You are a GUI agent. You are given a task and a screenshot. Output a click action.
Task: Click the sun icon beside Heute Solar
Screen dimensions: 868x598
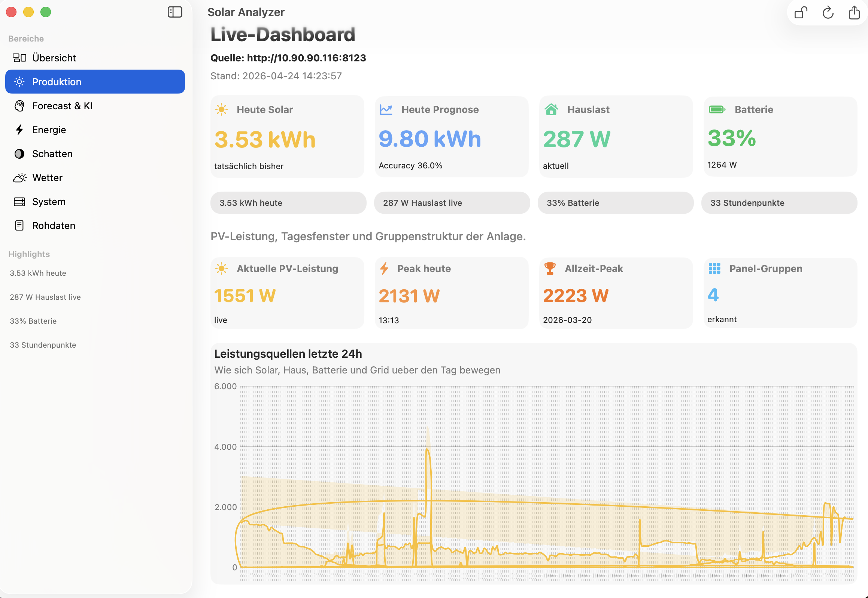(x=222, y=109)
